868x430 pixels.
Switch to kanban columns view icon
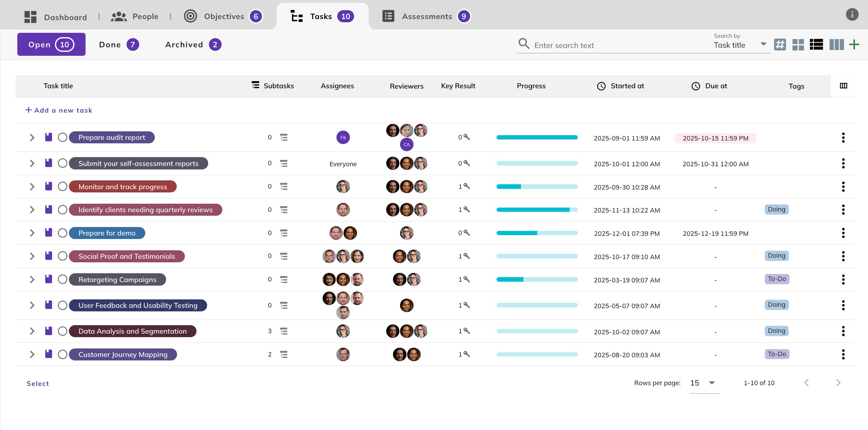(x=836, y=45)
